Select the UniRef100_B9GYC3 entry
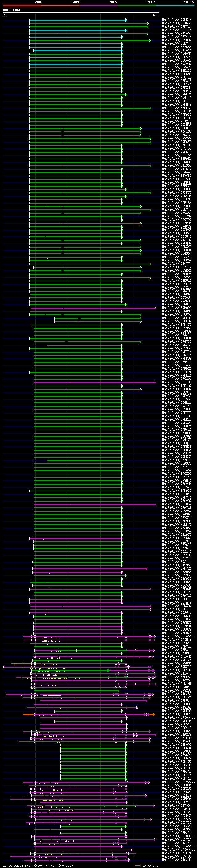The image size is (197, 868). coord(177,342)
